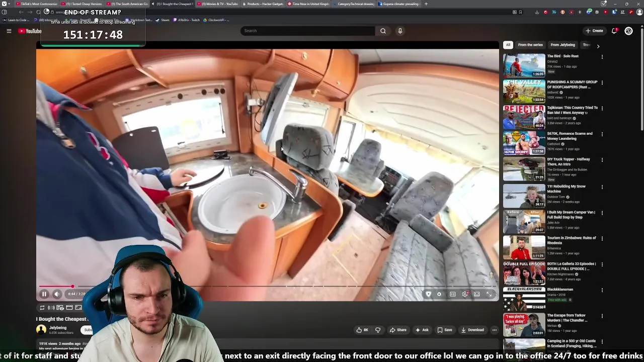Screen dimensions: 644x362
Task: Share the video
Action: click(398, 330)
